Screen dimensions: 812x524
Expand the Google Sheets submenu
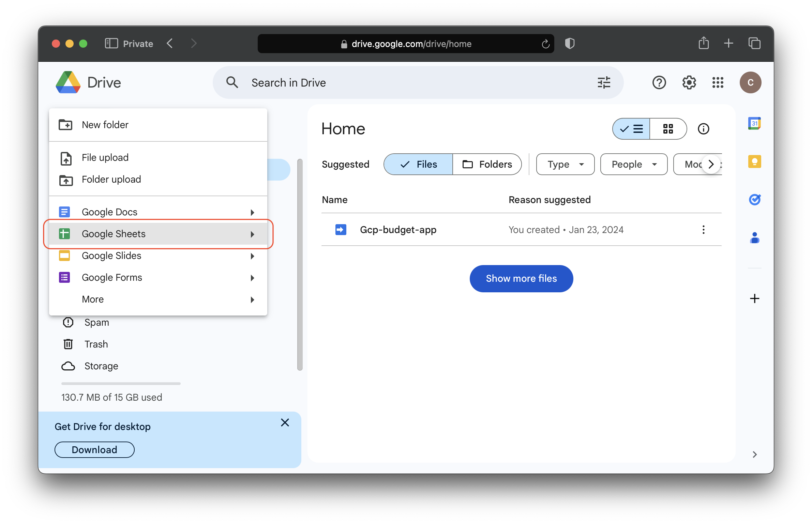(252, 234)
